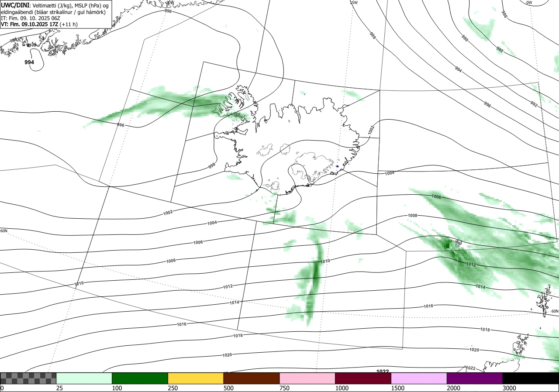
Task: Click the bold 994 low-pressure label near Greenland
Action: [x=29, y=63]
